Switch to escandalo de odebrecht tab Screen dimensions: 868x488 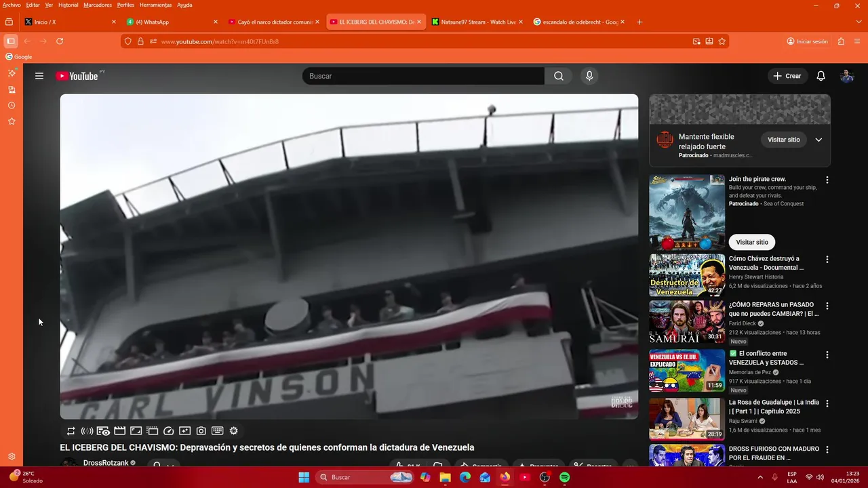click(579, 22)
